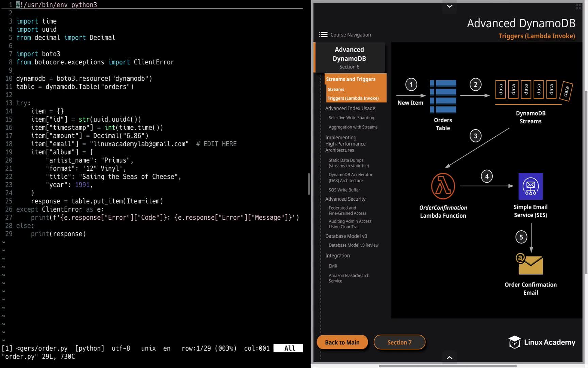
Task: Open the Amazon ElasticSearch Service lesson
Action: coord(349,278)
